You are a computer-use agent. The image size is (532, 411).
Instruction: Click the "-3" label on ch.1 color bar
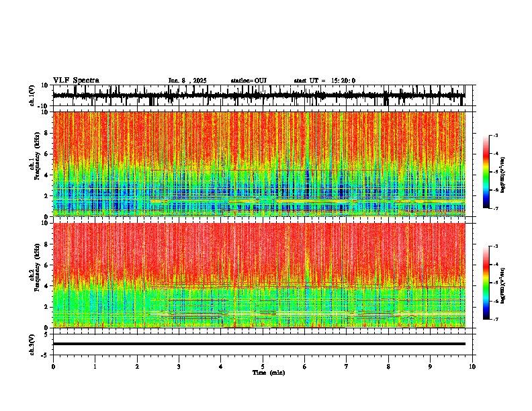pos(495,135)
